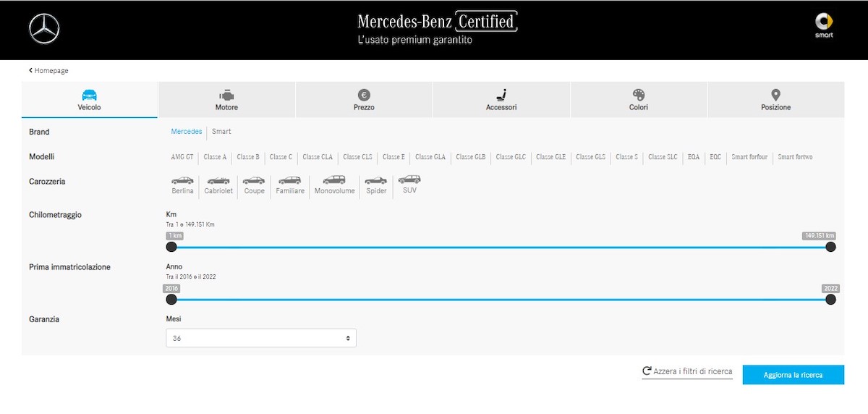
Task: Click the 2016 year slider handle
Action: (171, 300)
